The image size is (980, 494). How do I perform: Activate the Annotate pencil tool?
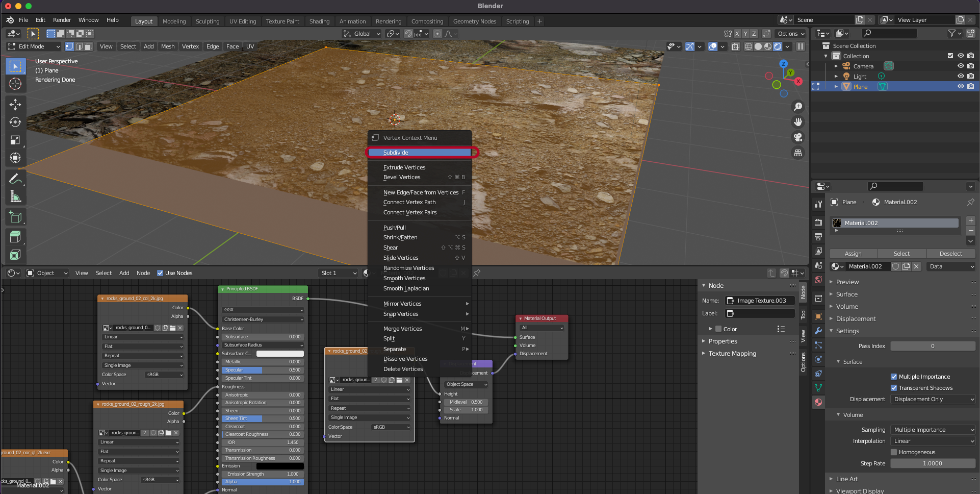(15, 179)
